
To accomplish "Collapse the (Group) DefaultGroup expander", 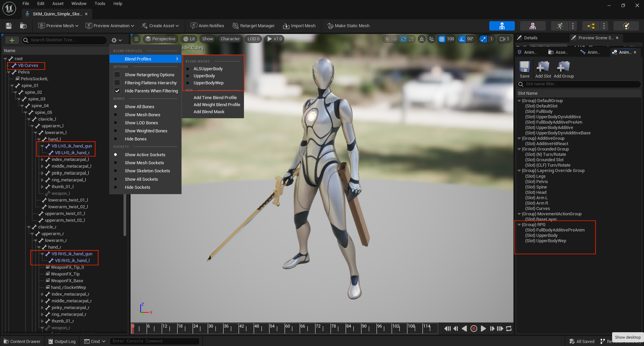I will click(x=519, y=101).
